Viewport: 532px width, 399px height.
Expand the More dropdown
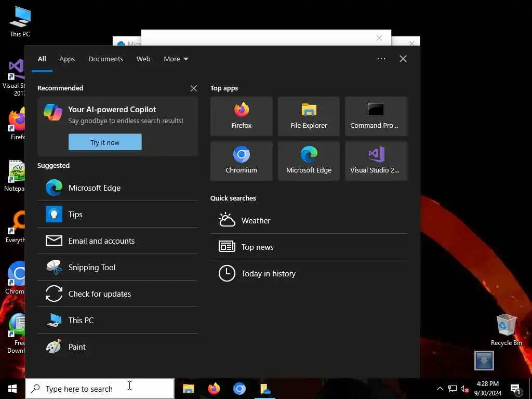(176, 59)
